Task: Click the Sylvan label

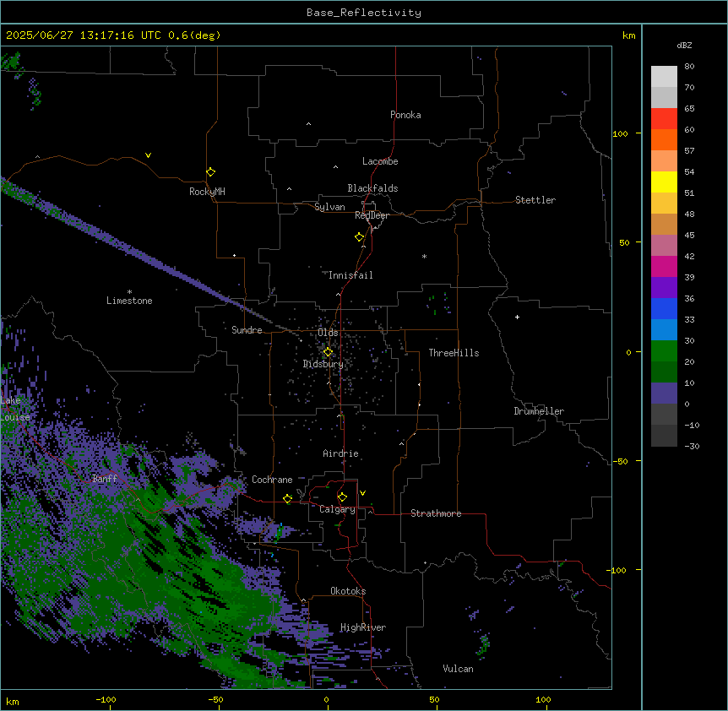Action: (329, 207)
